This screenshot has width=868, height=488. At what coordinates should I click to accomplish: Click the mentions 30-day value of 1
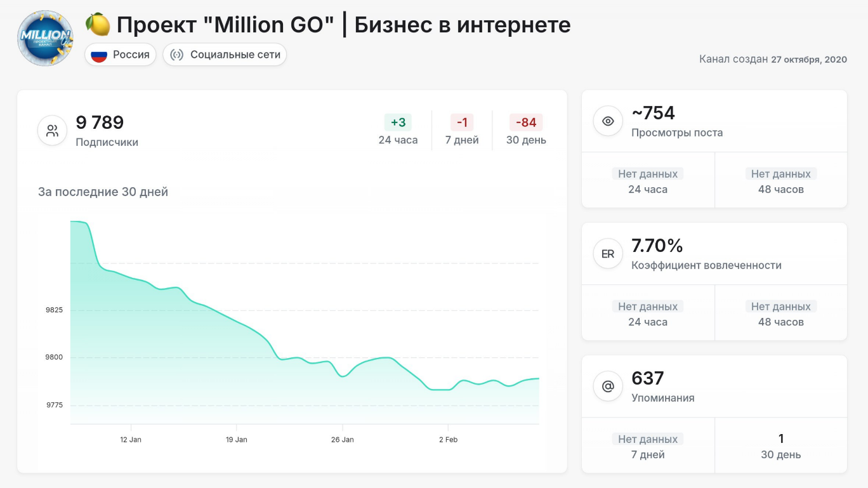coord(781,439)
